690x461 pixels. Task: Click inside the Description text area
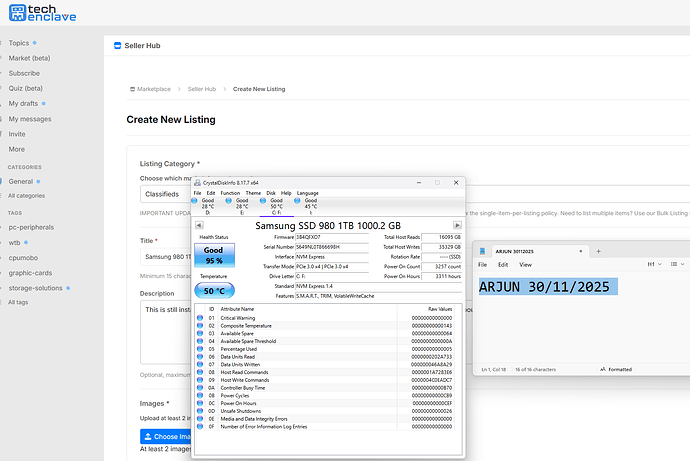(165, 335)
